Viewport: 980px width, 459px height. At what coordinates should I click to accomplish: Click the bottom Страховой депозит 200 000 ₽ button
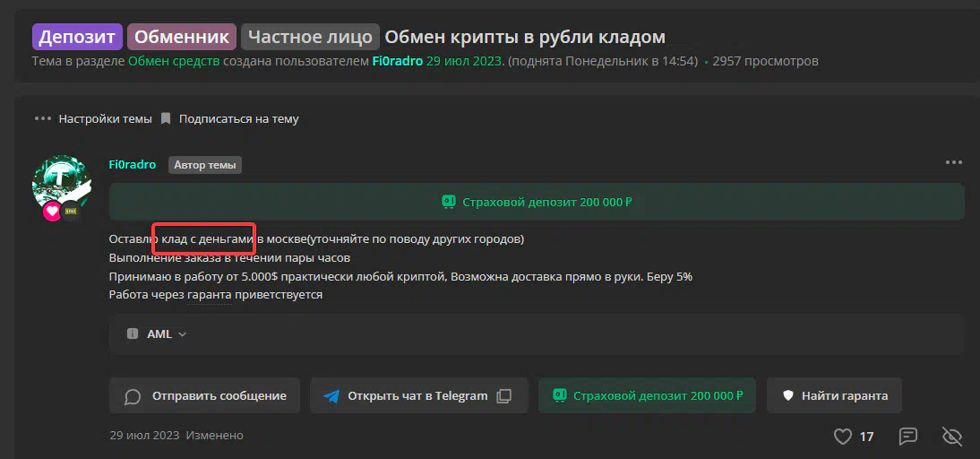pos(648,396)
